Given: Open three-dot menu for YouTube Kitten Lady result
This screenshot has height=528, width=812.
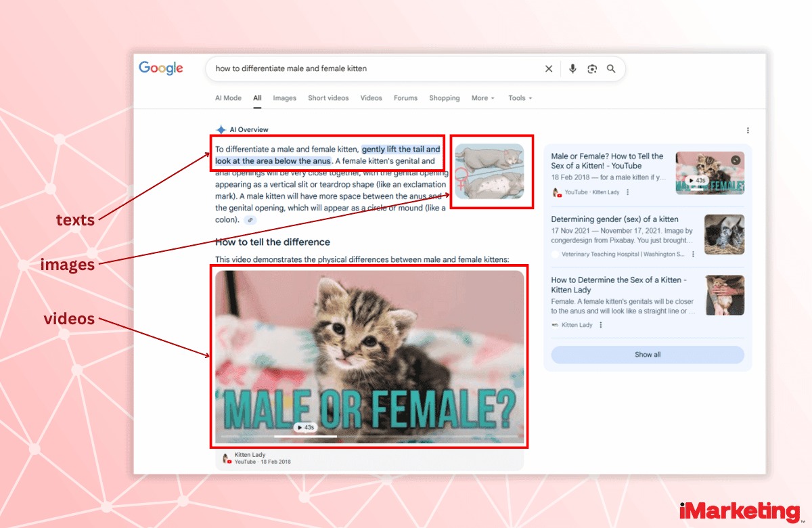Looking at the screenshot, I should [628, 192].
